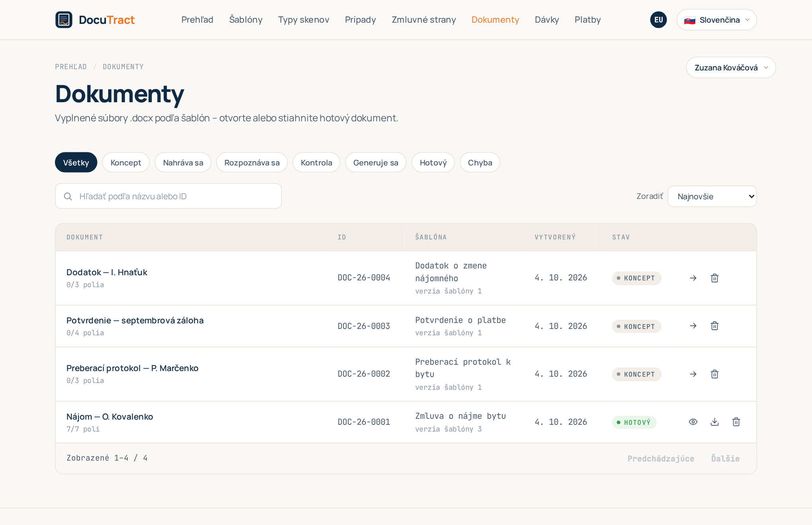Image resolution: width=812 pixels, height=525 pixels.
Task: Filter documents by Hotový status
Action: click(433, 162)
